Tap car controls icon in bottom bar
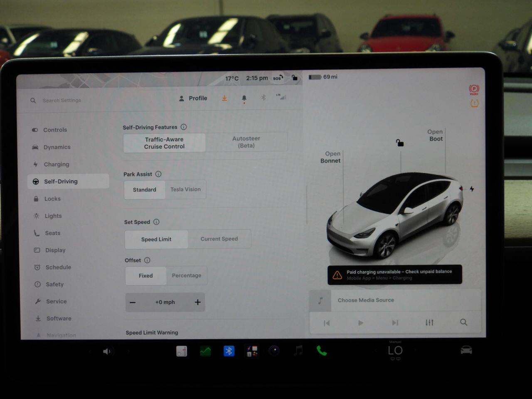 tap(466, 350)
